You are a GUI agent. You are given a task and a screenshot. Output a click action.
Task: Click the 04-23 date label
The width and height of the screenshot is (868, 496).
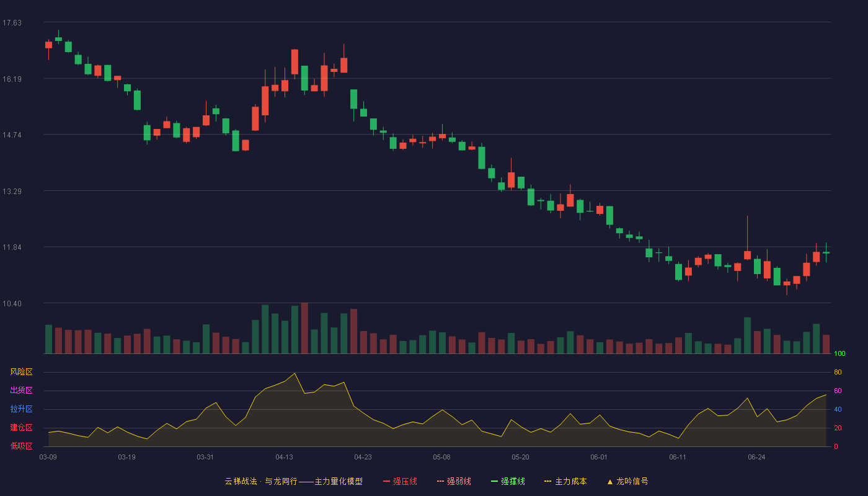pos(363,457)
